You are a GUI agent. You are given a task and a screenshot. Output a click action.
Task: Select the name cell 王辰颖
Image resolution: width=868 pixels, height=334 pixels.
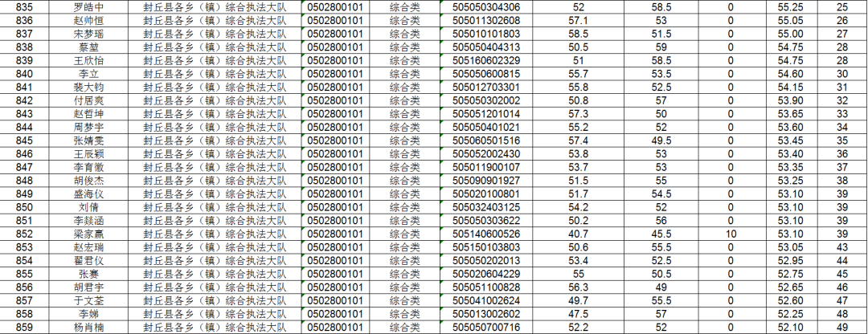[x=88, y=153]
